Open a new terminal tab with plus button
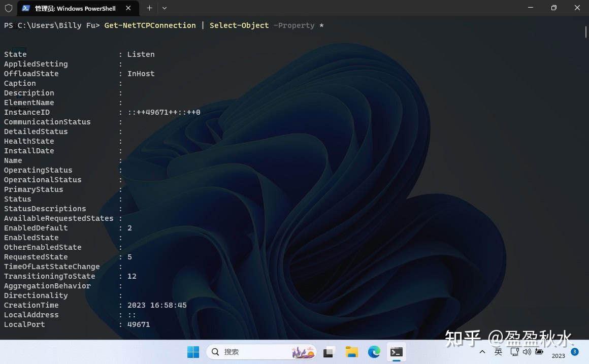Image resolution: width=589 pixels, height=364 pixels. 149,8
